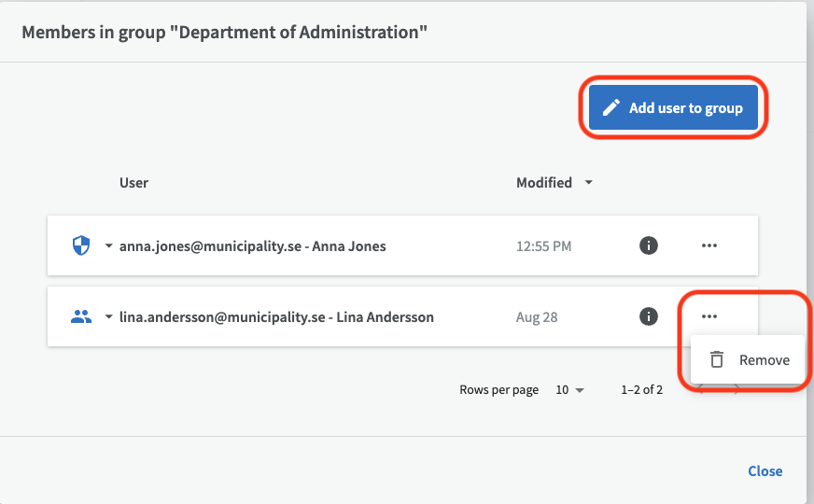Open the admin shield icon for Anna Jones
Screen dimensions: 814x504
(82, 245)
